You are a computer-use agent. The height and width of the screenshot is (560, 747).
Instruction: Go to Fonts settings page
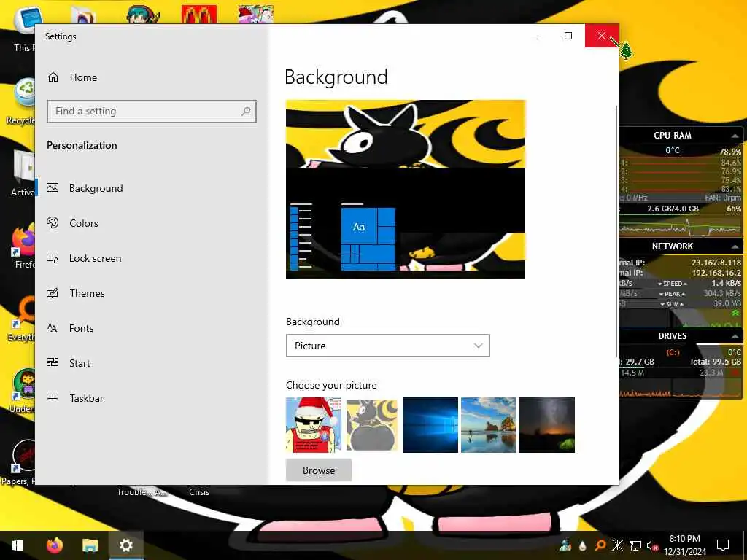coord(82,328)
